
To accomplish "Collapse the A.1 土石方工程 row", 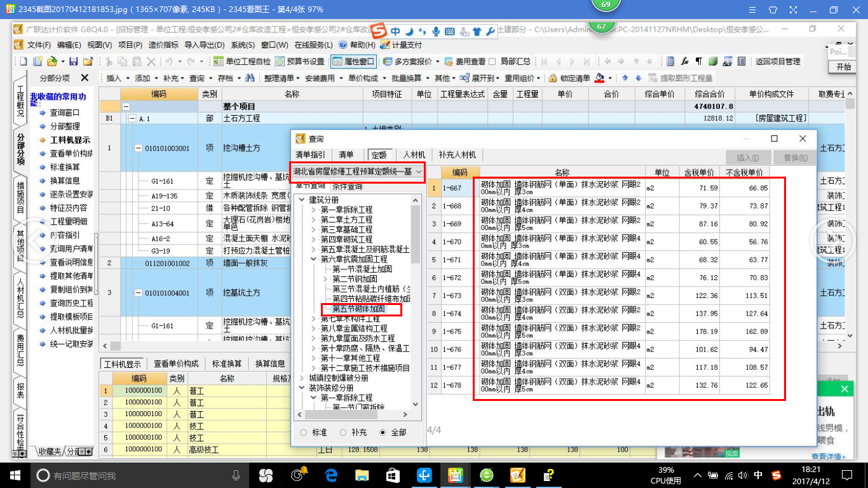I will [132, 118].
